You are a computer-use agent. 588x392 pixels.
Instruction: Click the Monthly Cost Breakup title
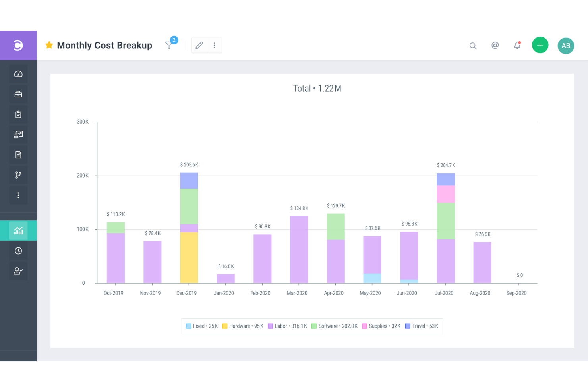(x=104, y=45)
